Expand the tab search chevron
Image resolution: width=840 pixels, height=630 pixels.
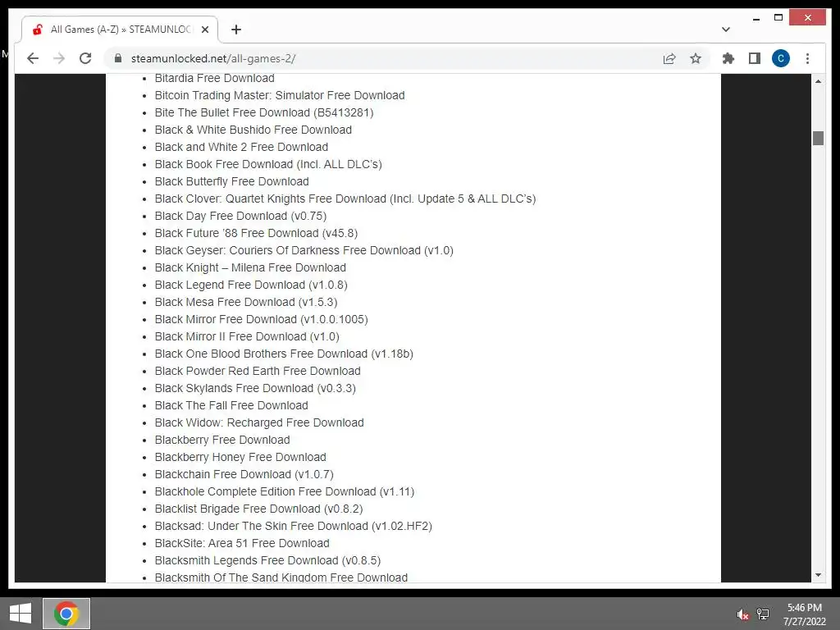coord(726,30)
